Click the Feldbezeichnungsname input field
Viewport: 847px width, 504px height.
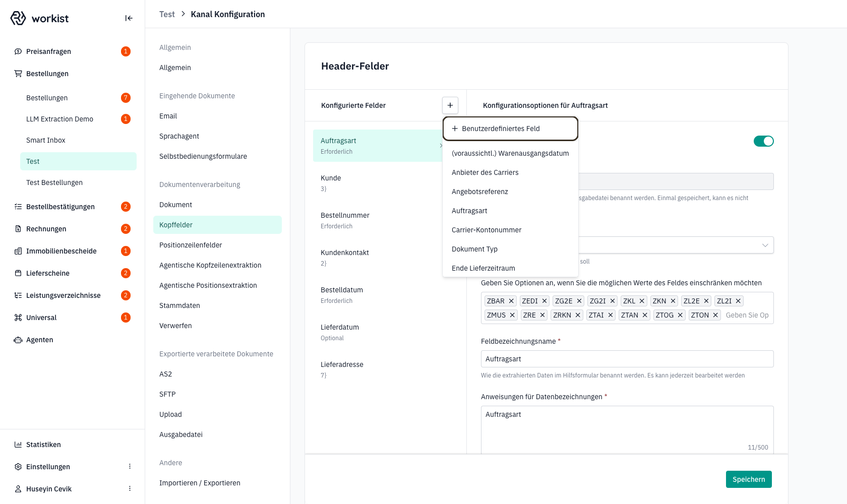tap(627, 359)
